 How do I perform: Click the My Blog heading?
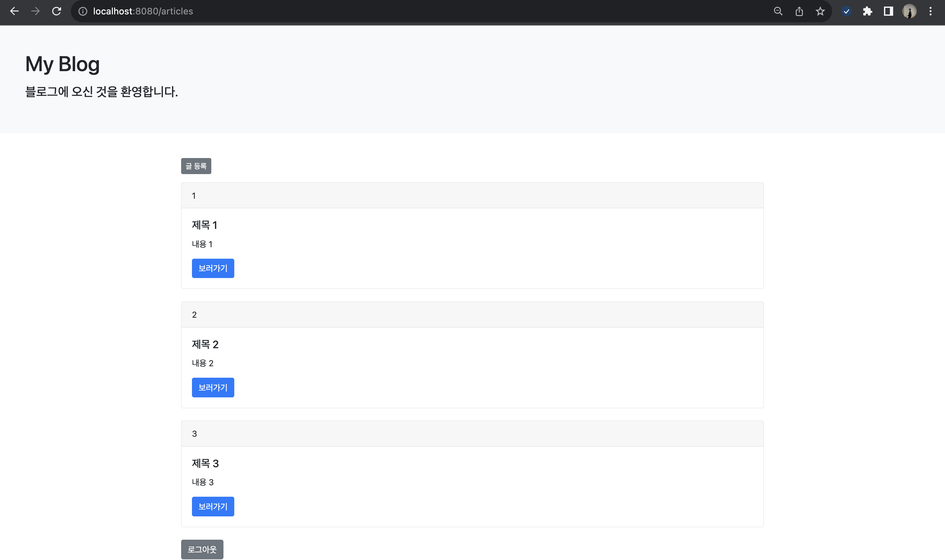[62, 64]
